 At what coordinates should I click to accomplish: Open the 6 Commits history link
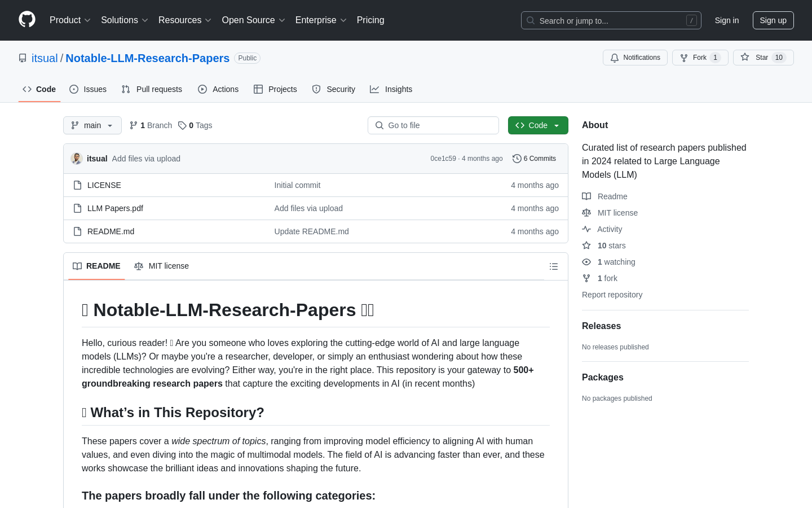(534, 159)
